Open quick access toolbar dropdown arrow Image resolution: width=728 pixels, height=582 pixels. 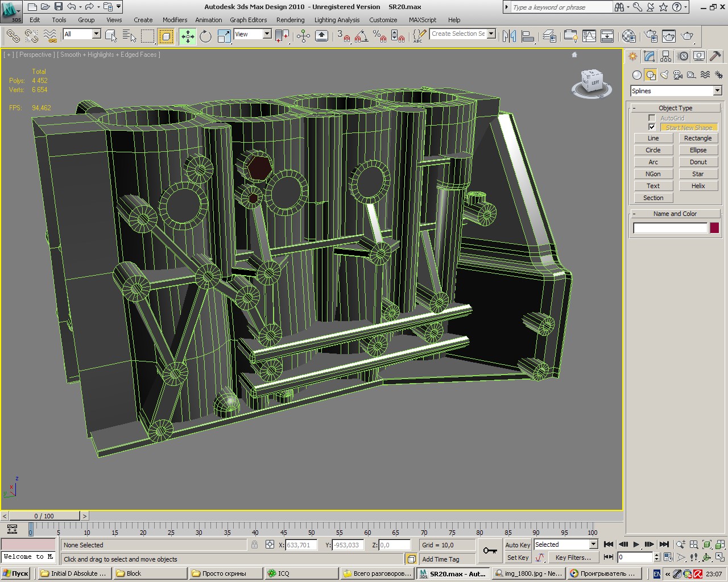tap(119, 7)
